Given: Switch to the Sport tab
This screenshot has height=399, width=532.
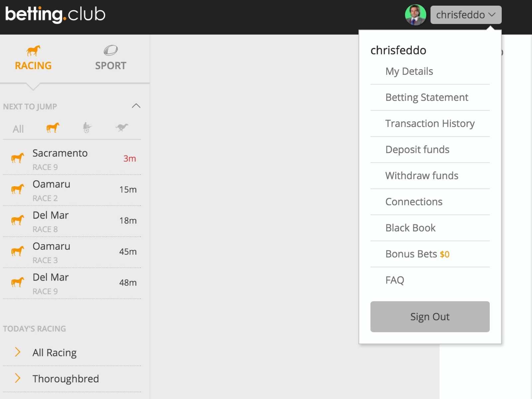Looking at the screenshot, I should [111, 59].
